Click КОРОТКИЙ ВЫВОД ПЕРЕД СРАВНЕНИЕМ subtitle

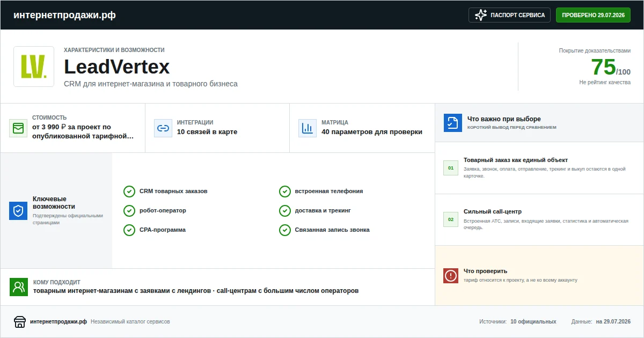[512, 128]
